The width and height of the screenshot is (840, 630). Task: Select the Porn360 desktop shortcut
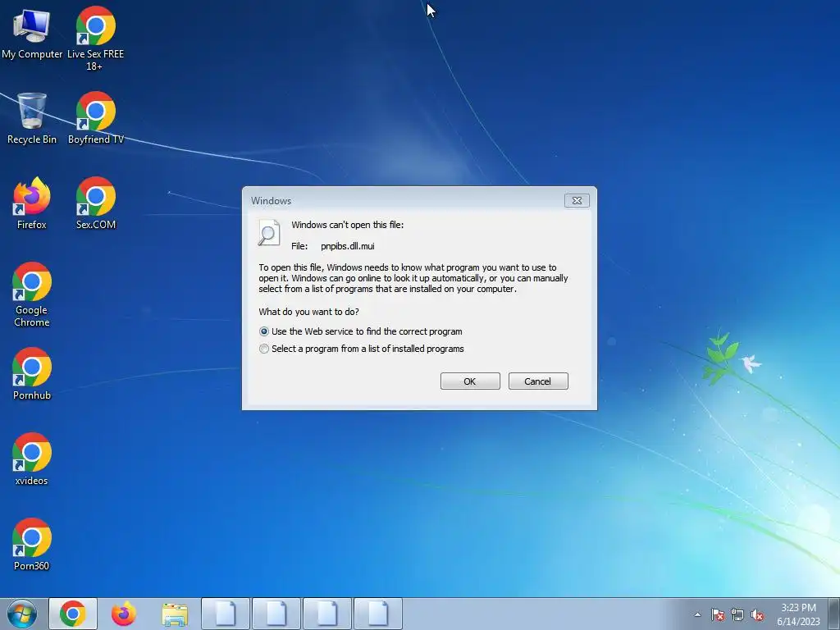pyautogui.click(x=32, y=545)
